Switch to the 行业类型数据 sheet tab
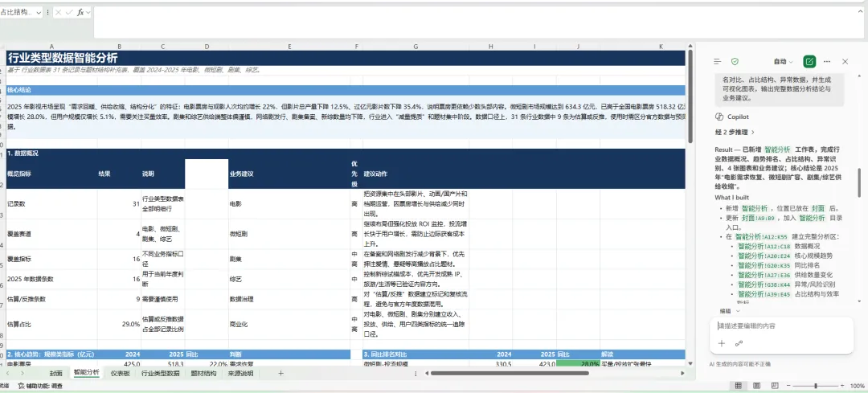This screenshot has height=393, width=868. click(161, 374)
